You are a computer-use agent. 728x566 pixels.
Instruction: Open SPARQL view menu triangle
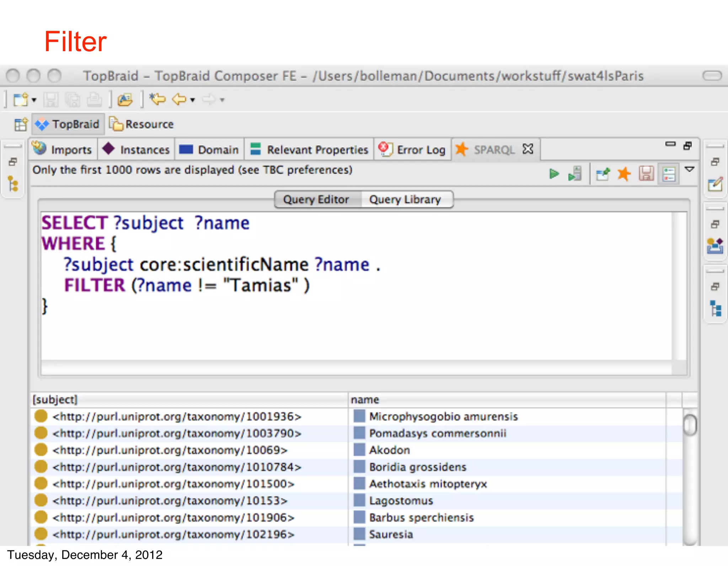point(690,169)
